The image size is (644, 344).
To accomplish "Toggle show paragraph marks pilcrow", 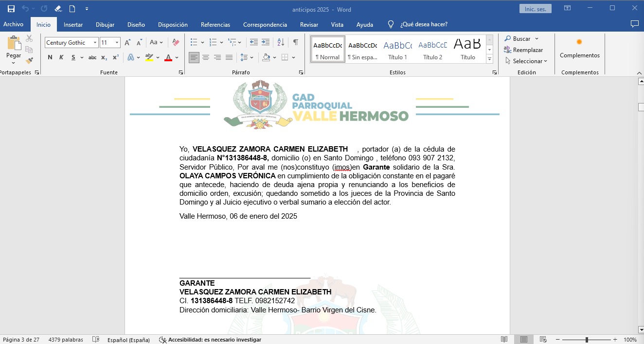I will [x=295, y=43].
